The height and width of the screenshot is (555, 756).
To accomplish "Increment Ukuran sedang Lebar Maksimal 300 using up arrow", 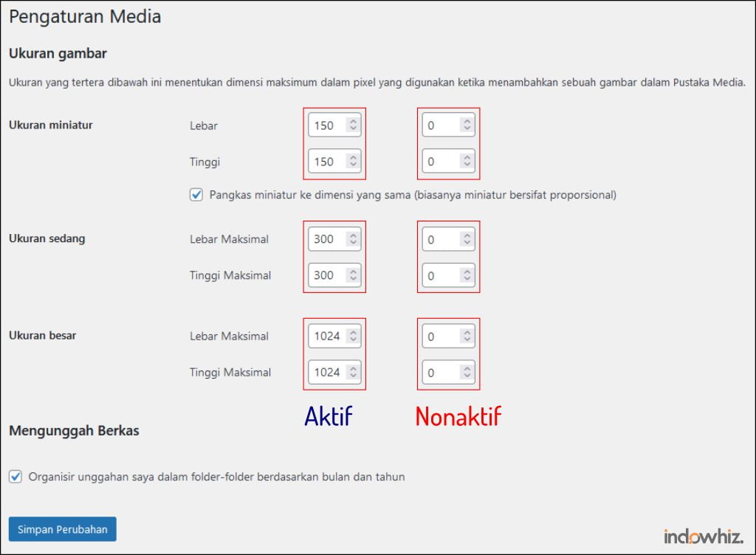I will coord(354,235).
